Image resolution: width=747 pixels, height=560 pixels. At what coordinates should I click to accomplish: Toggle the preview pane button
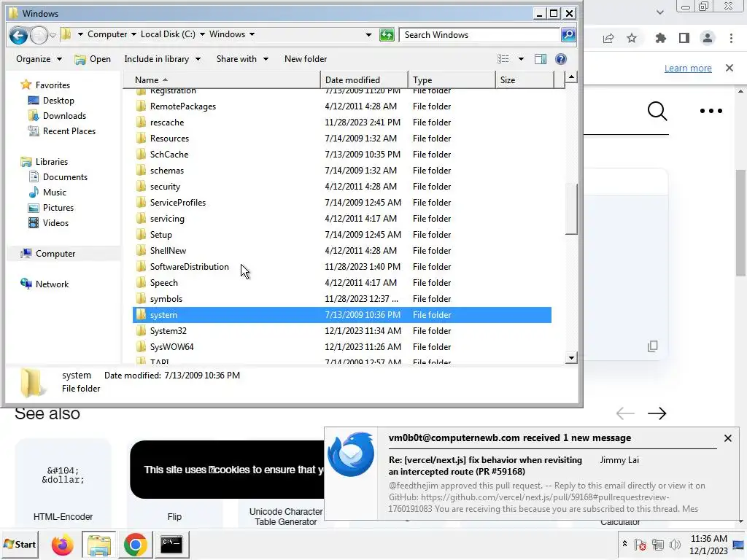[541, 59]
